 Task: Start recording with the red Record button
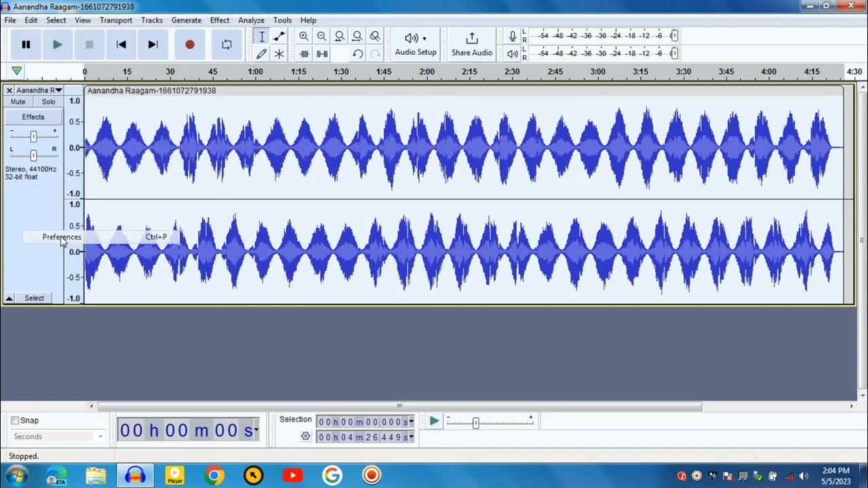(190, 45)
